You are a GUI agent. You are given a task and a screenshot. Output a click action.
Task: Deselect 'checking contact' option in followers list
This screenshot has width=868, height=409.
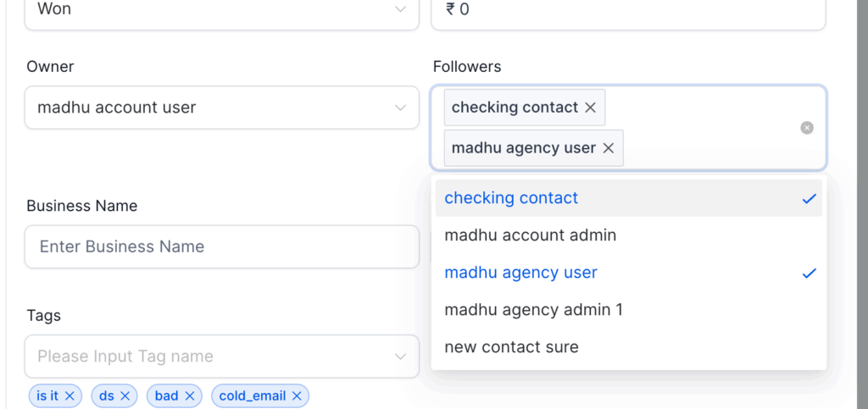pyautogui.click(x=511, y=198)
